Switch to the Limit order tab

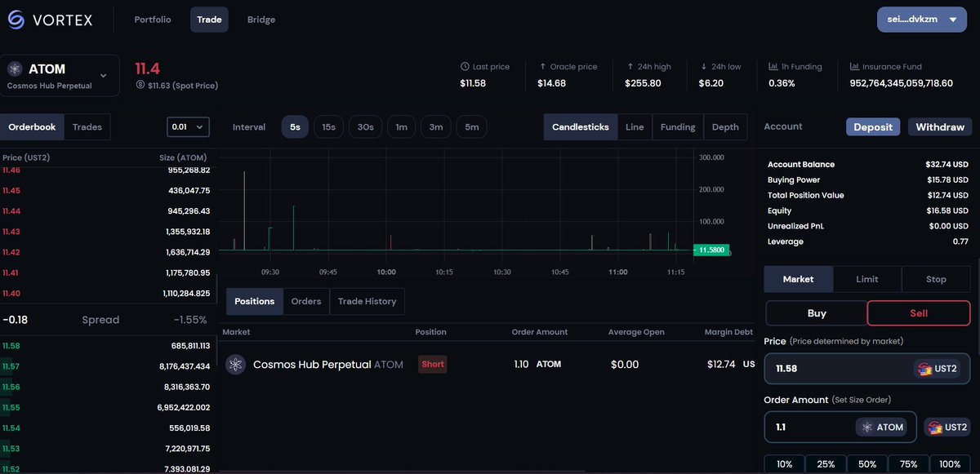866,279
